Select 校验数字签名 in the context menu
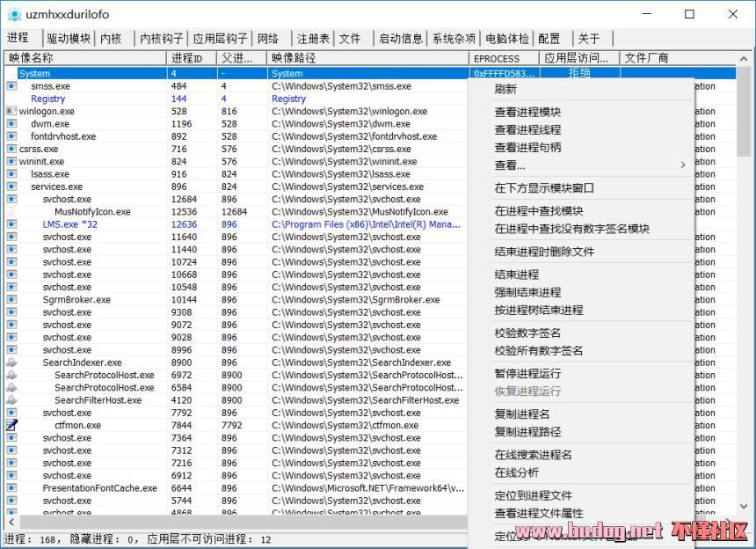The image size is (756, 549). pyautogui.click(x=527, y=333)
